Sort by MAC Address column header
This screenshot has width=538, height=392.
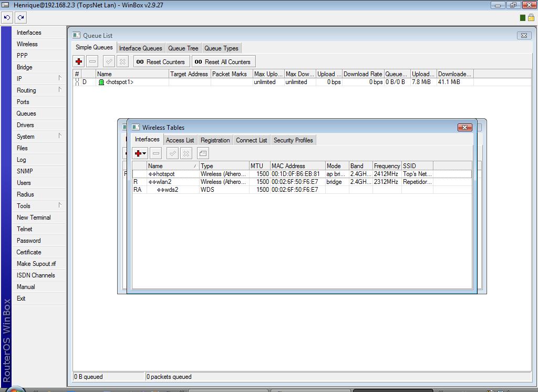(297, 166)
